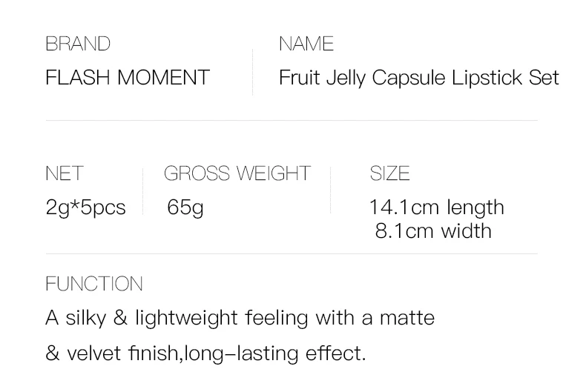Select the Fruit Jelly Capsule Lipstick Set text

coord(418,78)
